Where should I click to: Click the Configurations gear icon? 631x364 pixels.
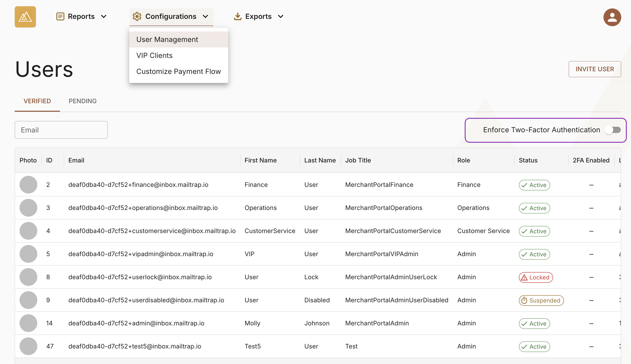tap(137, 16)
